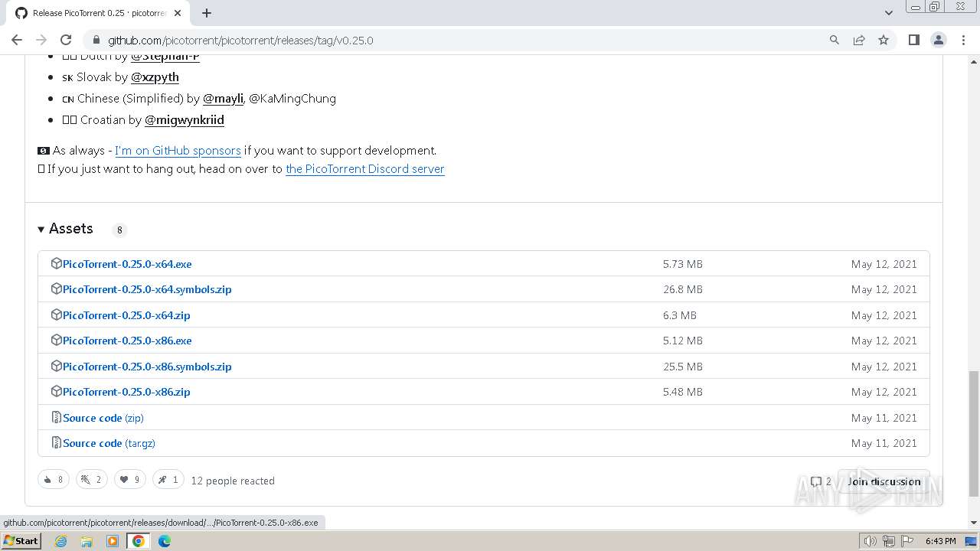Click the scrollbar down arrow
The width and height of the screenshot is (980, 551).
coord(973,522)
